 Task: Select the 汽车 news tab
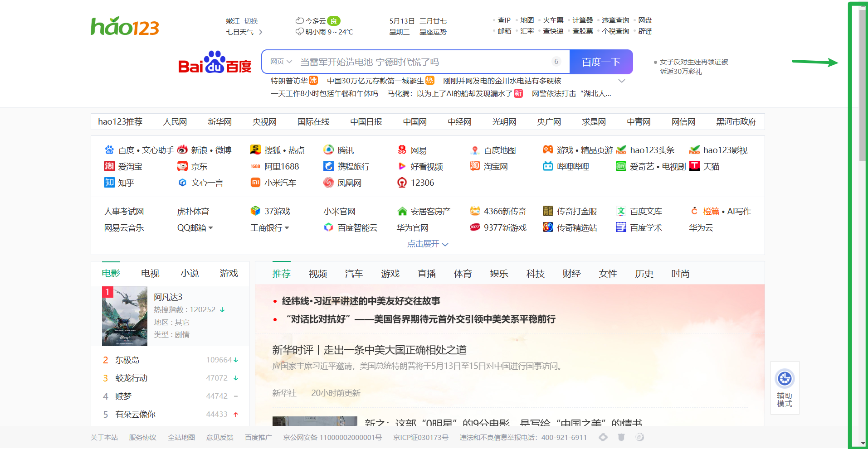354,274
